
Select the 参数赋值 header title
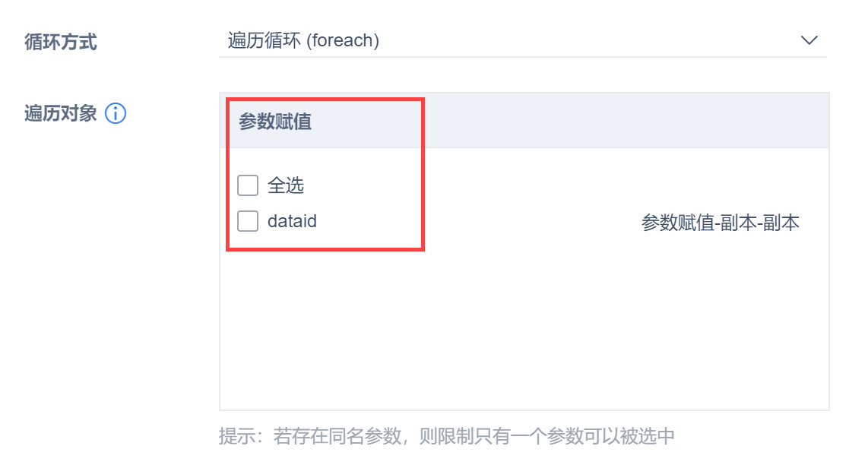pyautogui.click(x=275, y=122)
